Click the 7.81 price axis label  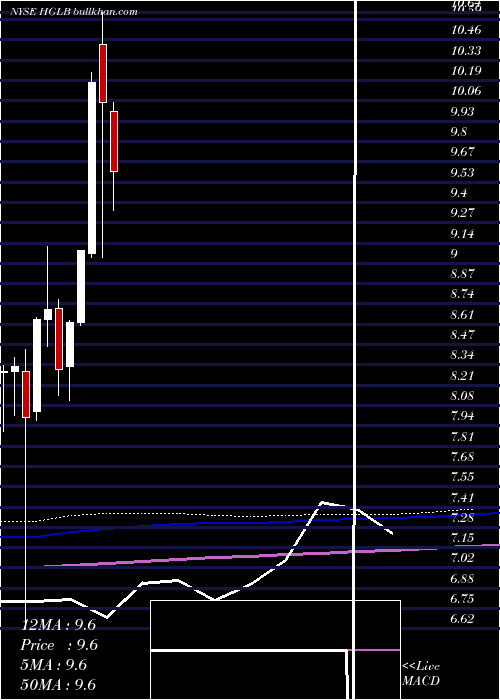click(x=463, y=437)
